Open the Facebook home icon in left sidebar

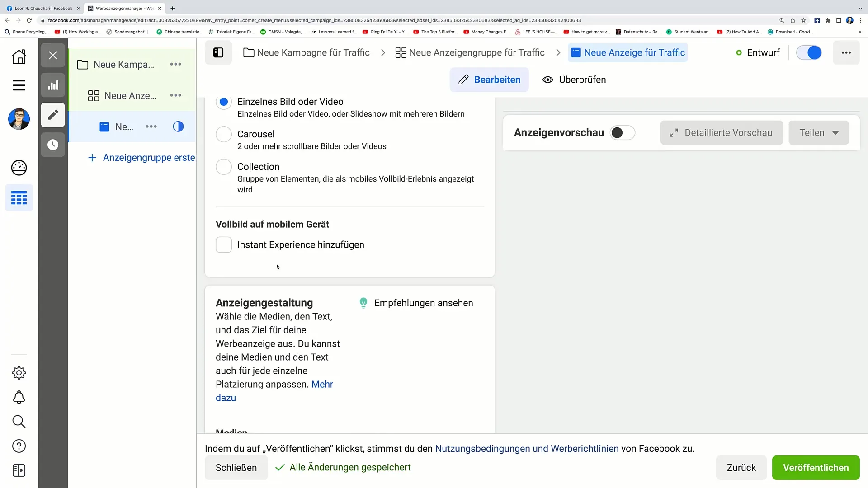point(19,56)
